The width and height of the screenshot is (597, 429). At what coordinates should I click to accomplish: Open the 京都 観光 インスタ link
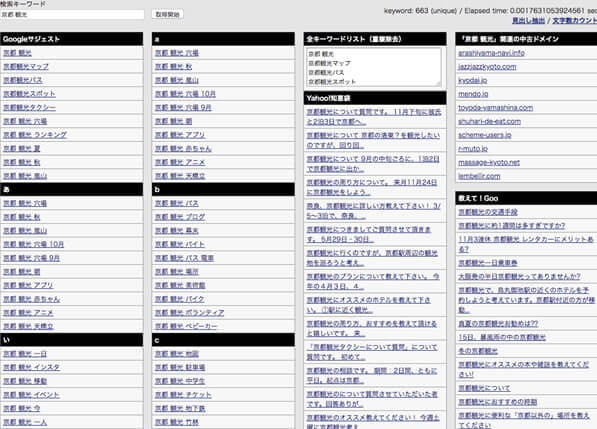point(31,367)
